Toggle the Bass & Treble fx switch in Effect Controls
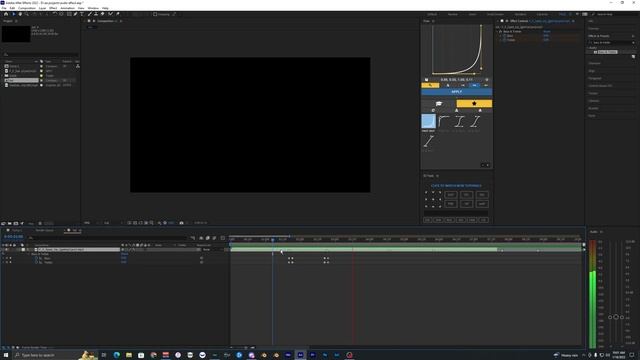 tap(500, 31)
